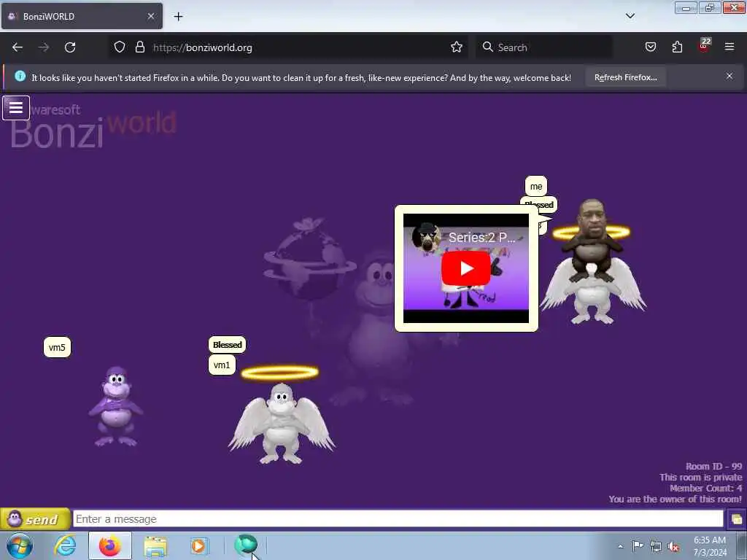Screen dimensions: 747x560
Task: Show hidden system tray icons
Action: tap(620, 546)
